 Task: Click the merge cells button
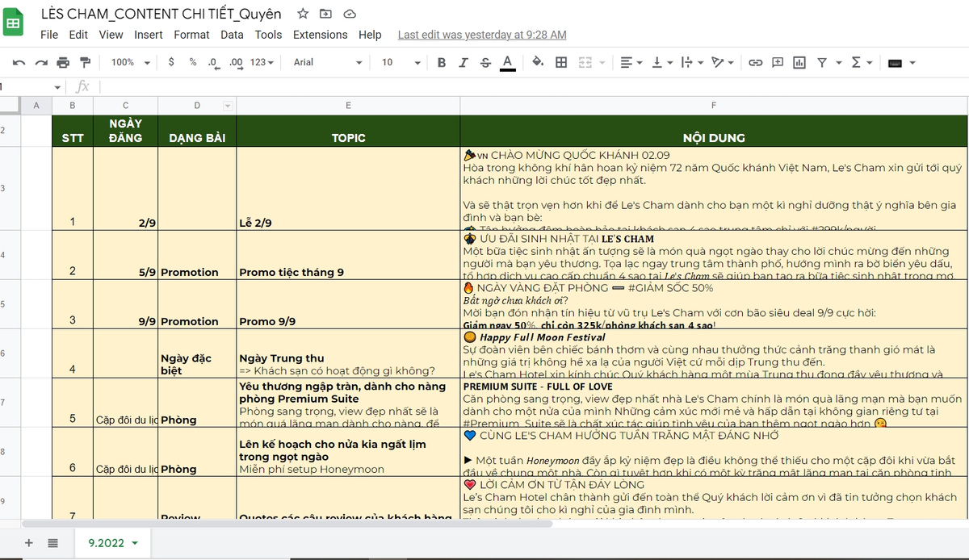click(585, 62)
